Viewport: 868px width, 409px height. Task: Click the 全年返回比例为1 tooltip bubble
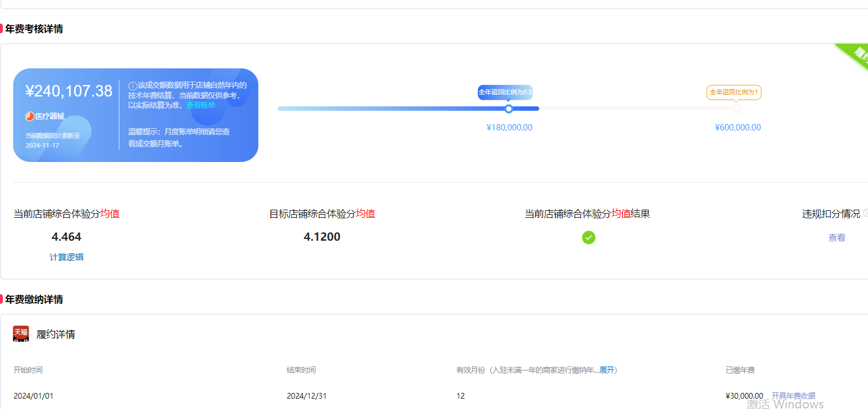point(734,92)
